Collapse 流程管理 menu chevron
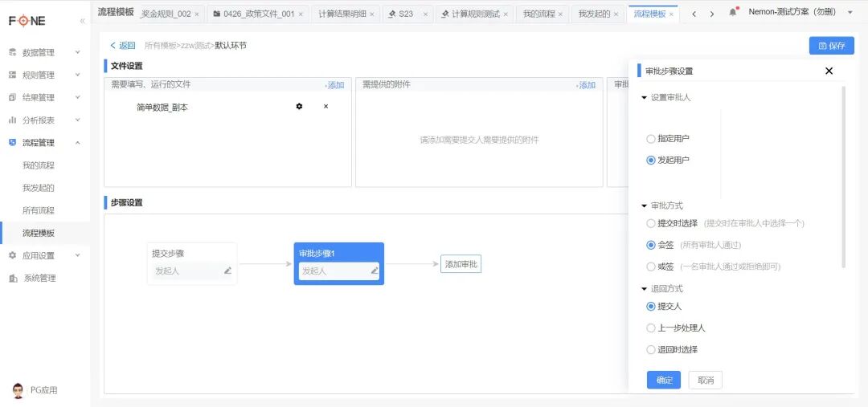This screenshot has width=868, height=407. pos(77,143)
